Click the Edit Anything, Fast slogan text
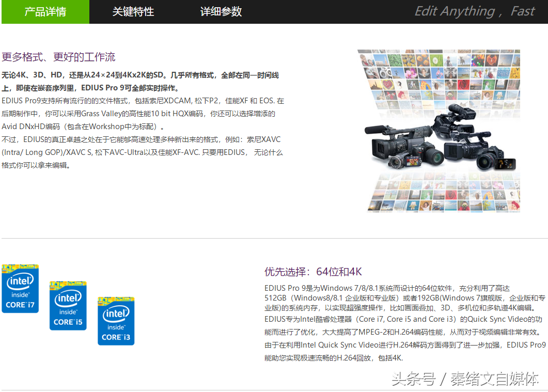This screenshot has height=392, width=548. point(474,11)
